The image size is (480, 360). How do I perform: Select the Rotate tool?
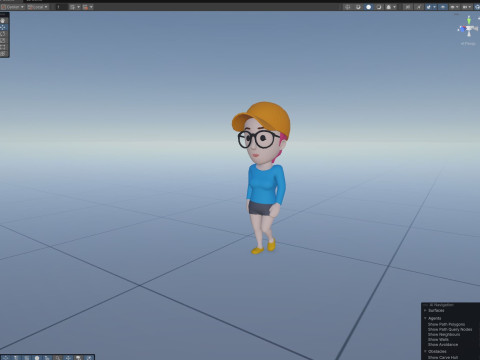pos(3,34)
